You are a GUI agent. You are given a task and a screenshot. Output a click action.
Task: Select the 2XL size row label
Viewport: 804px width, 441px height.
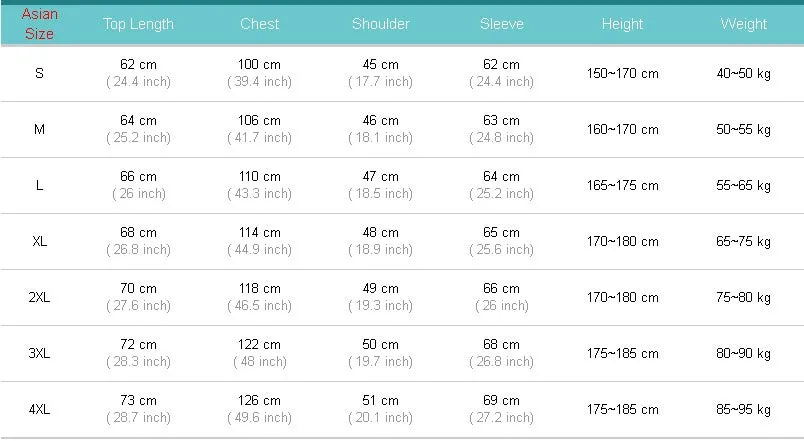click(39, 297)
